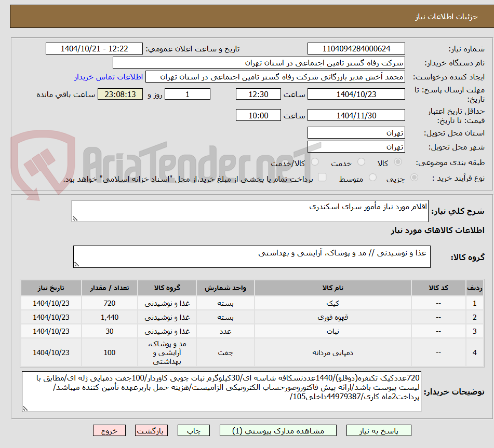
Task: Toggle the اسناد خزانه اسلامی payment checkbox
Action: pyautogui.click(x=322, y=178)
